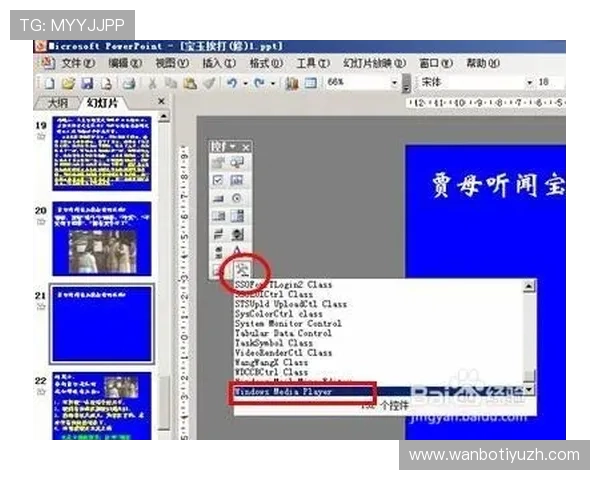
Task: Open the 格式 menu
Action: click(266, 63)
